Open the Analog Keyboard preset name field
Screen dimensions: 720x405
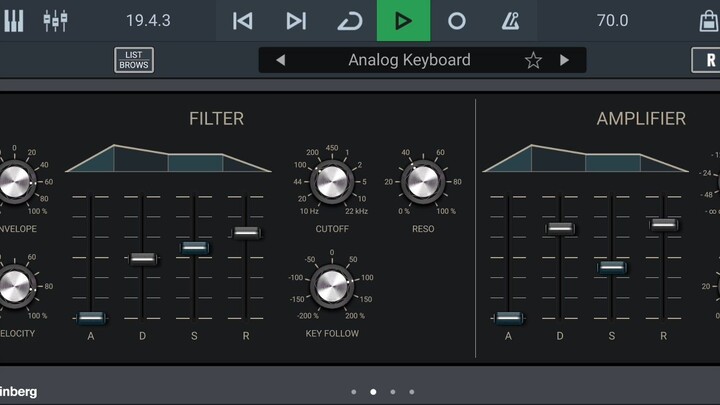[409, 60]
